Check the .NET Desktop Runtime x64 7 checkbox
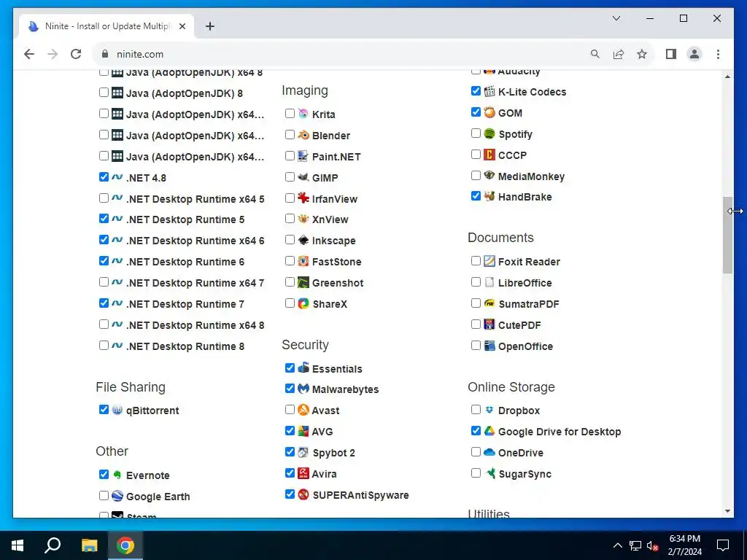 [104, 282]
